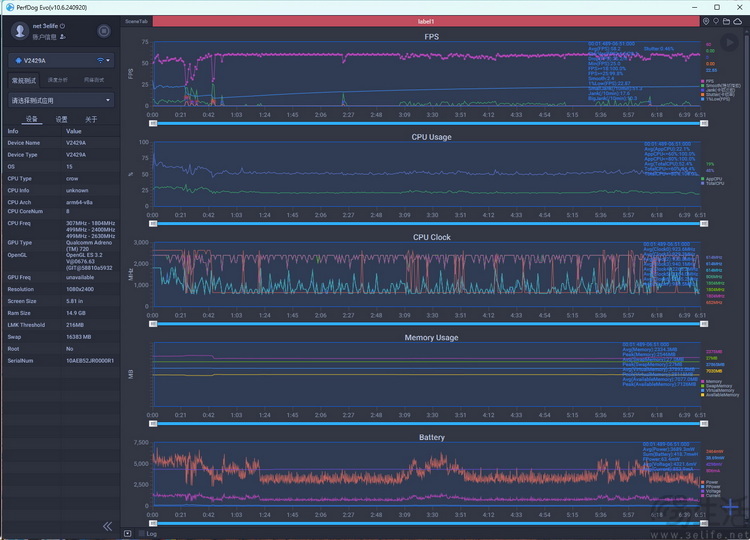Toggle Power series in Battery legend
The image size is (750, 540).
click(710, 482)
